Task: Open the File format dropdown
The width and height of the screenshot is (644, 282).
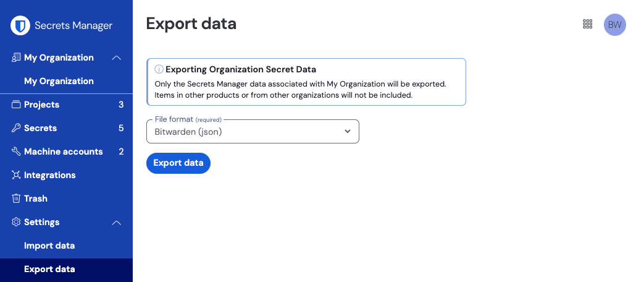Action: (x=253, y=131)
